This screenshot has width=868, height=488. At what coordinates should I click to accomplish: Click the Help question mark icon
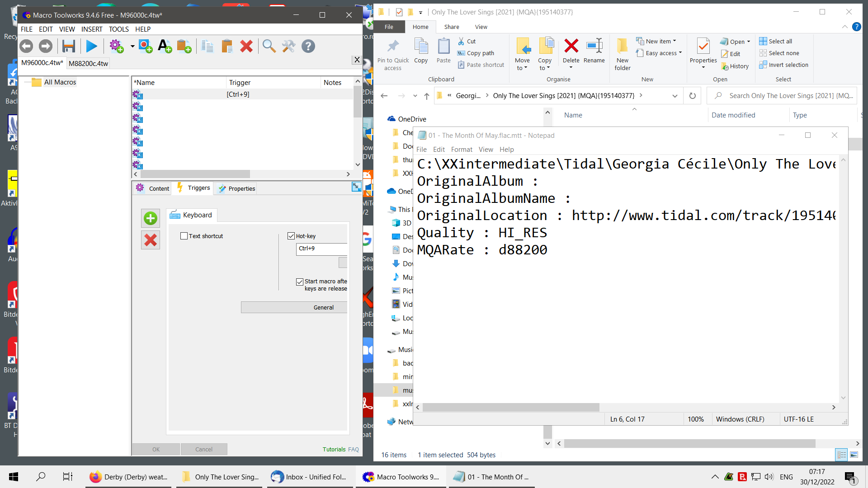point(308,46)
